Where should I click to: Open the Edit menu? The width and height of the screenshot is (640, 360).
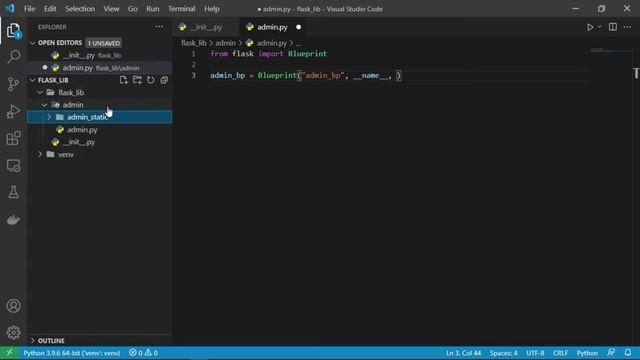tap(50, 9)
